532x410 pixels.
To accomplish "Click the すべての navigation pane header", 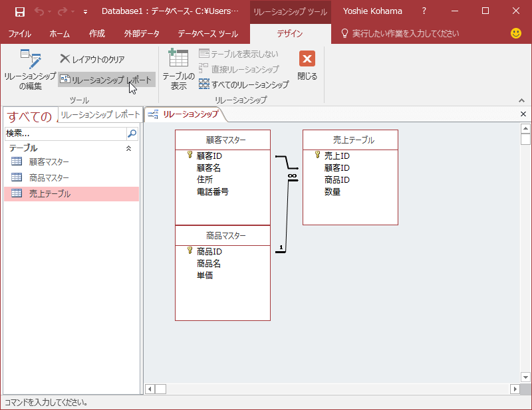I will click(30, 116).
